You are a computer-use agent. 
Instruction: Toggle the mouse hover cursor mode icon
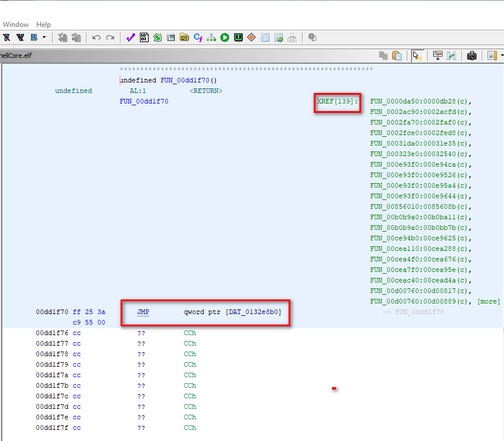417,56
